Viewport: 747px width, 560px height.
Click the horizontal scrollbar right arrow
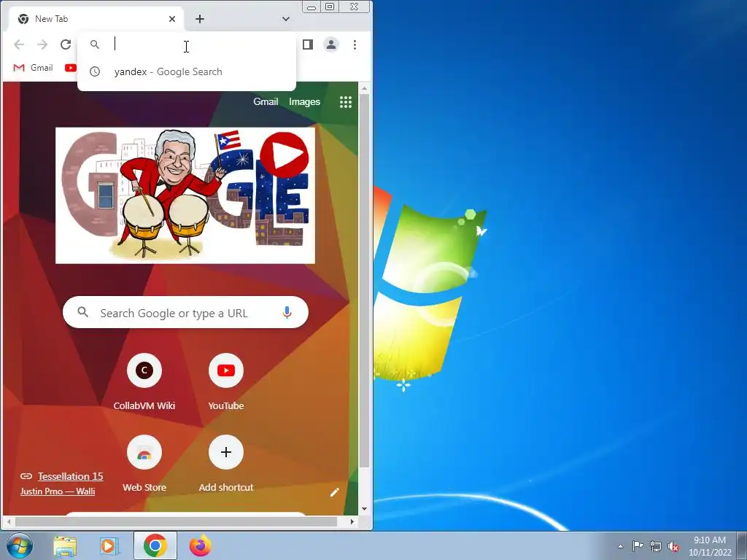pyautogui.click(x=352, y=522)
